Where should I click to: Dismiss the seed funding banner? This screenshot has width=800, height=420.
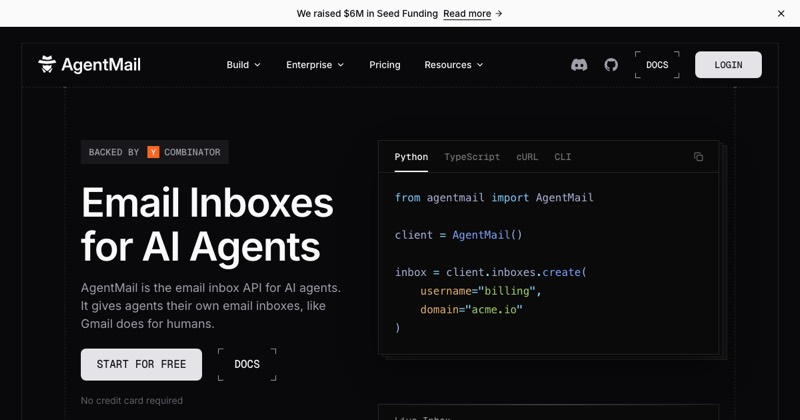[781, 14]
